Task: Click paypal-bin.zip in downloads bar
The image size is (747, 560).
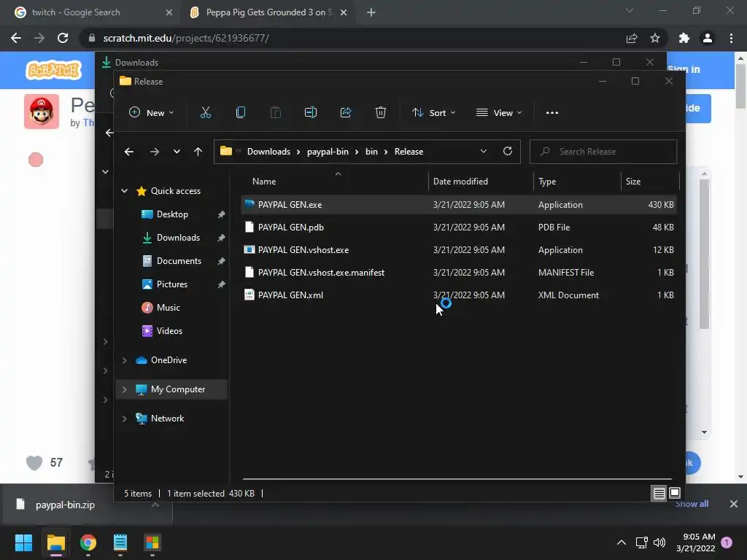Action: click(65, 505)
